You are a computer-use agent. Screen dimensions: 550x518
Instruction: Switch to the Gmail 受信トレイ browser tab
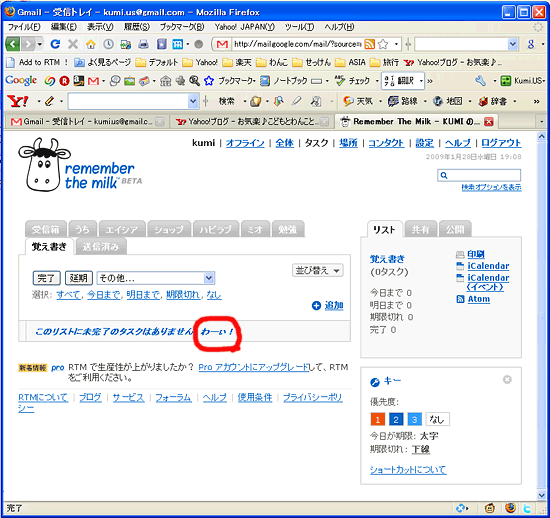pyautogui.click(x=86, y=122)
